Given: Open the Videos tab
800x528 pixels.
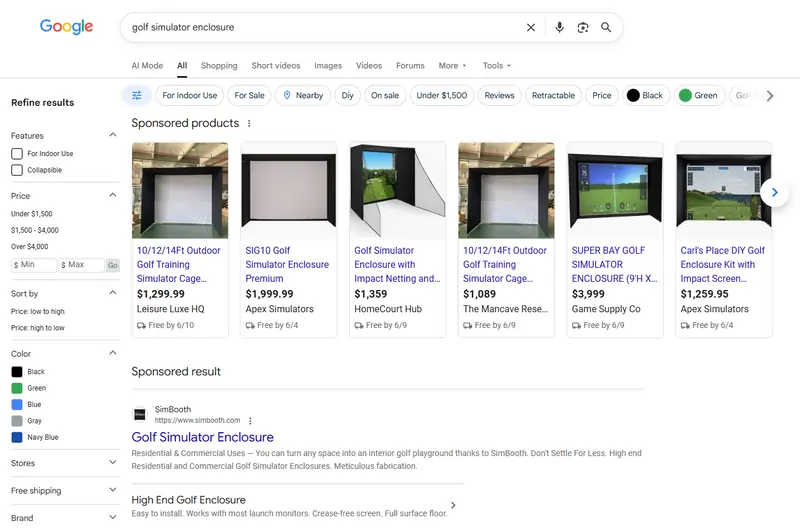Looking at the screenshot, I should pyautogui.click(x=369, y=66).
